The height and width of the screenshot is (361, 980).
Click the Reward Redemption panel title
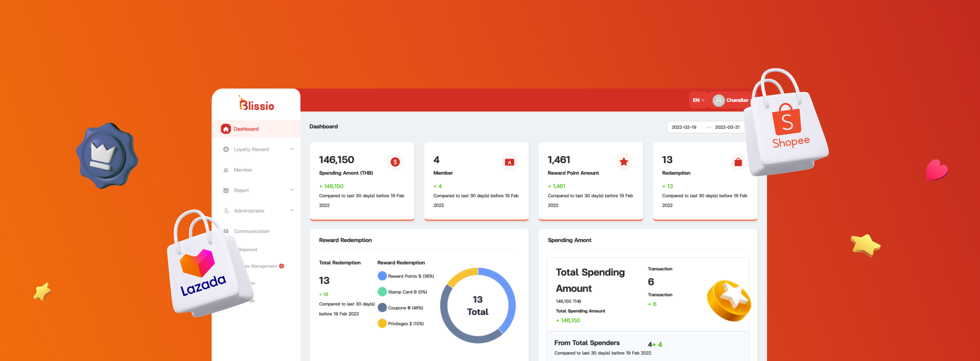click(x=345, y=240)
